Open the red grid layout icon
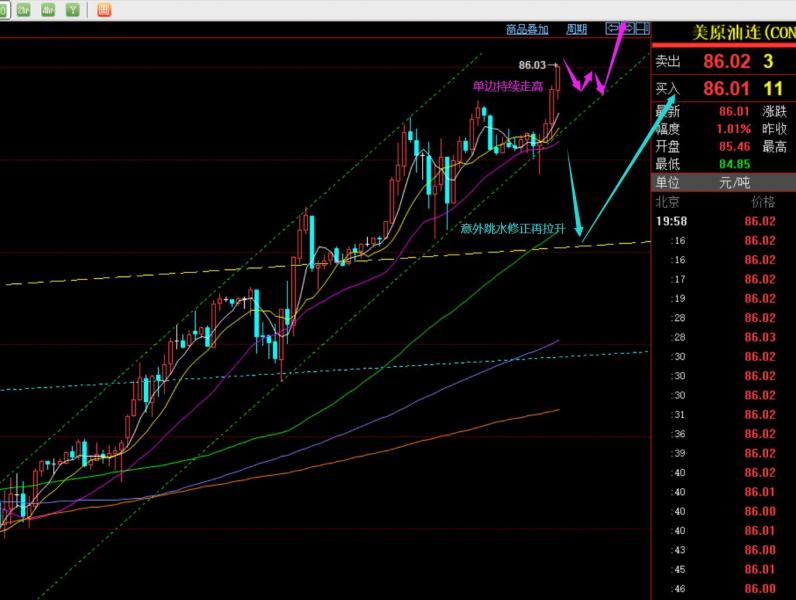The height and width of the screenshot is (600, 796). (x=104, y=10)
